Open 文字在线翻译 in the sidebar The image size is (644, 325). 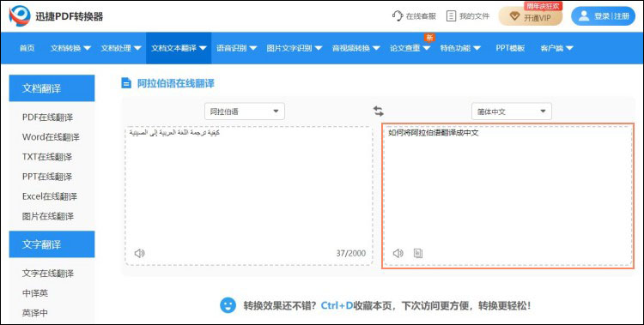[48, 274]
